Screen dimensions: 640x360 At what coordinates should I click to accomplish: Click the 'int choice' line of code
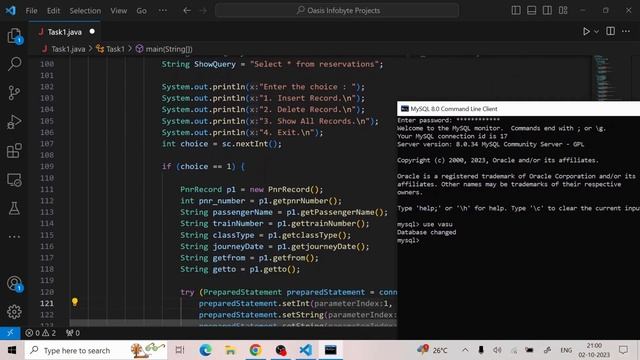pyautogui.click(x=222, y=144)
